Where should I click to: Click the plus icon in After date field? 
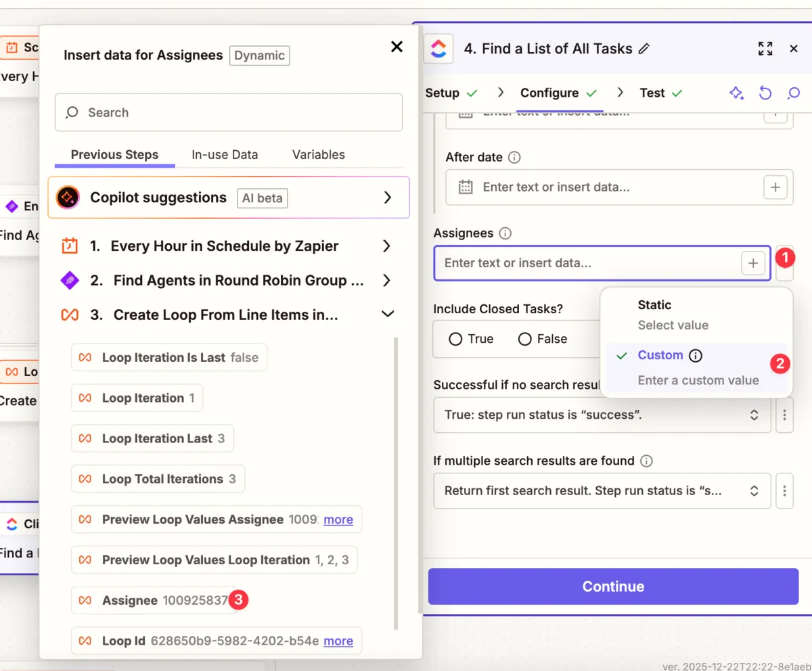pyautogui.click(x=775, y=187)
